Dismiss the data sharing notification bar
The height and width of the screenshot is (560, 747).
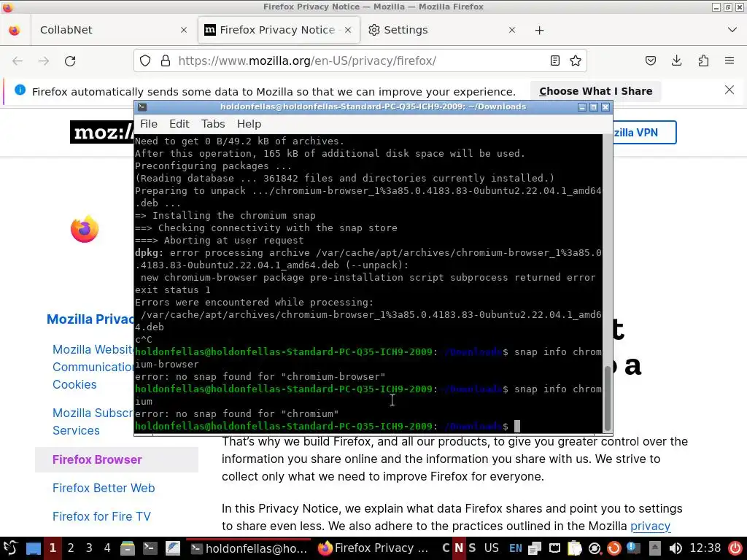(729, 90)
